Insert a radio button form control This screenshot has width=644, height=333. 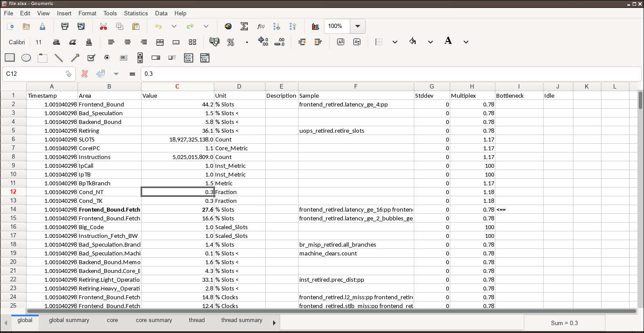[107, 57]
